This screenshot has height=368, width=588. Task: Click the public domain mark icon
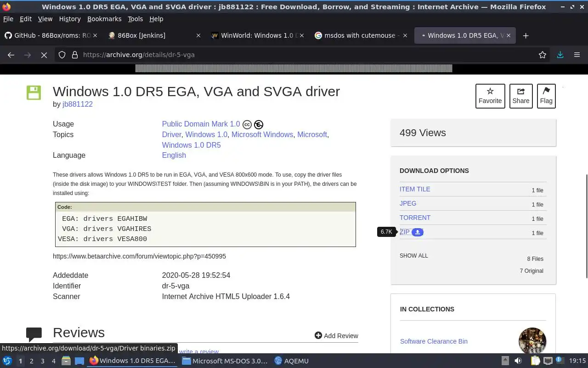click(259, 125)
